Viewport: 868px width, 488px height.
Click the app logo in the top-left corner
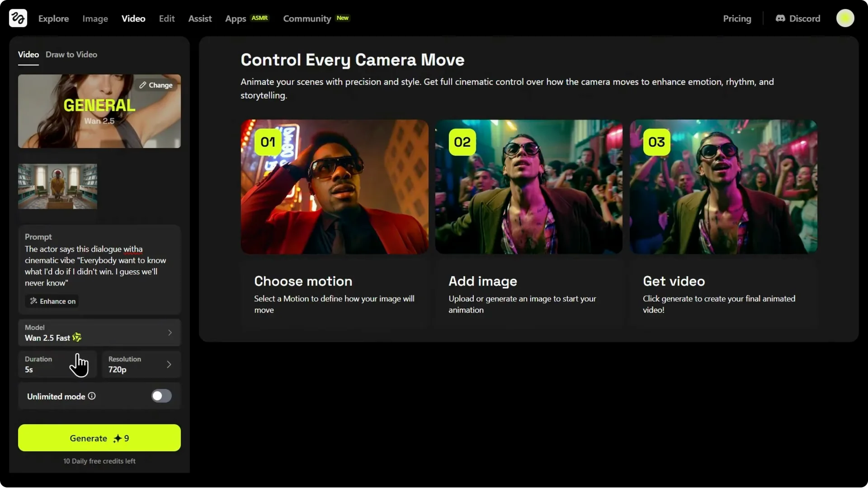coord(17,18)
